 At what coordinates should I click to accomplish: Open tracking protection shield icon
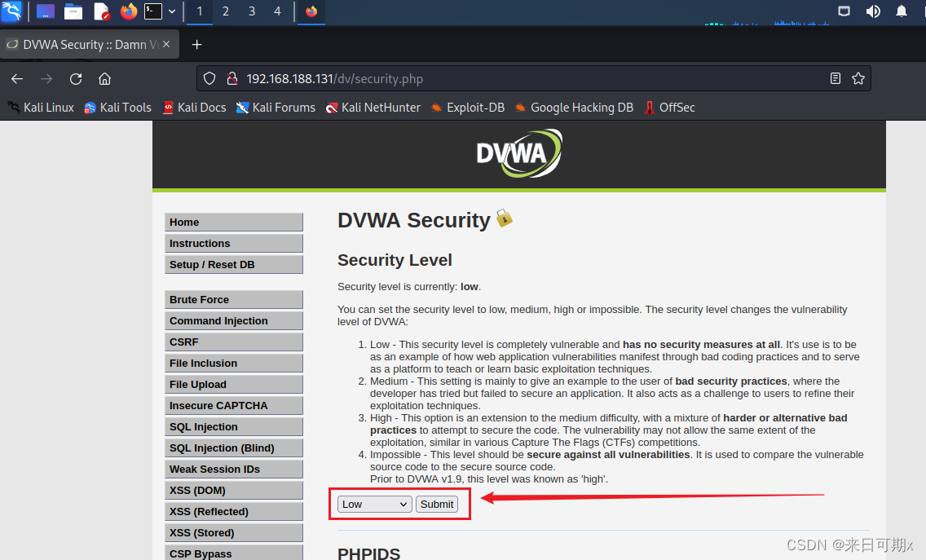click(x=209, y=78)
